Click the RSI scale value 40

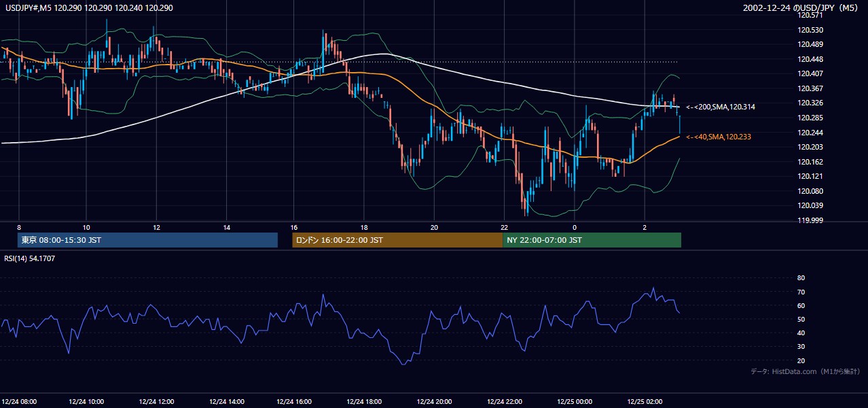coord(801,333)
